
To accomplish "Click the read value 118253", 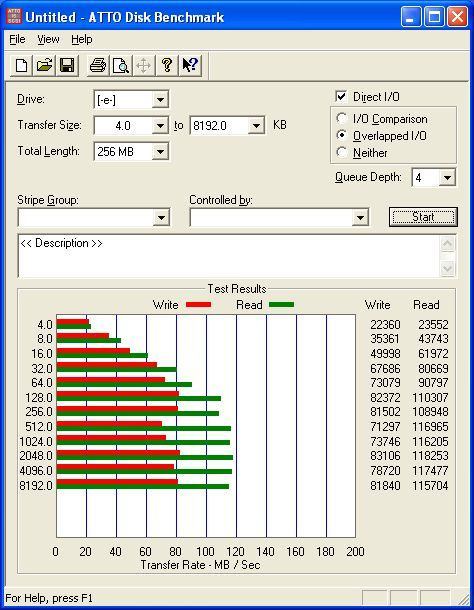I will (x=430, y=456).
